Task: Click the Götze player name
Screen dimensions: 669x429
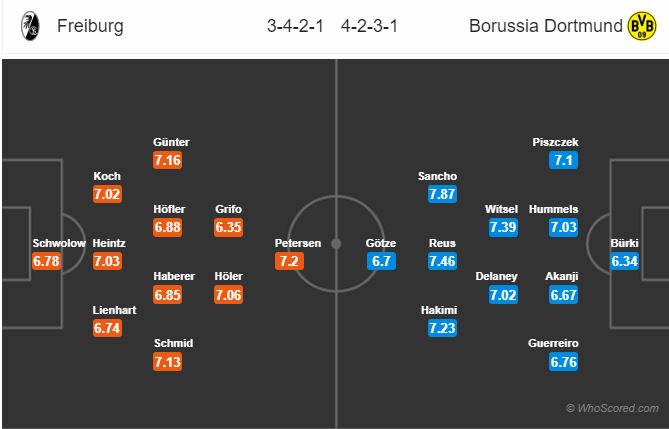Action: pos(381,243)
